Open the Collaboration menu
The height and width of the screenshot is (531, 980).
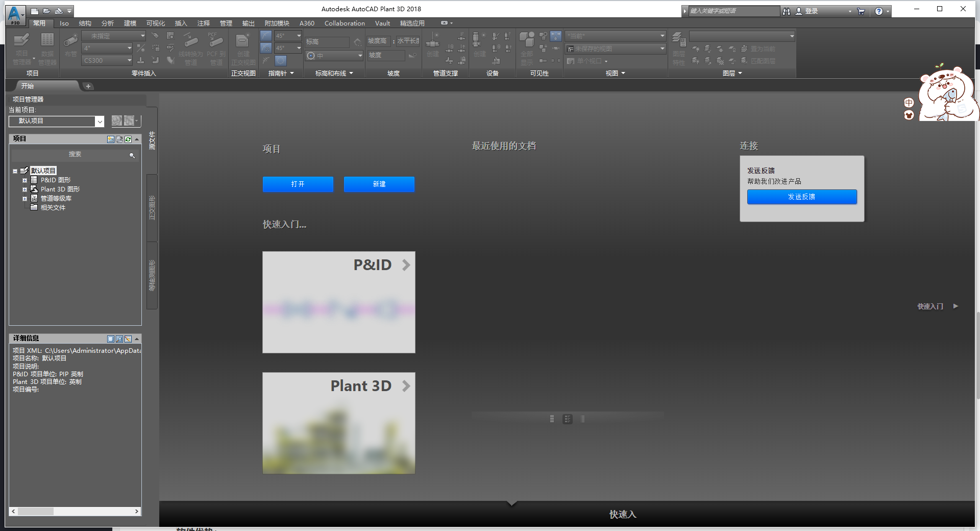(x=344, y=23)
